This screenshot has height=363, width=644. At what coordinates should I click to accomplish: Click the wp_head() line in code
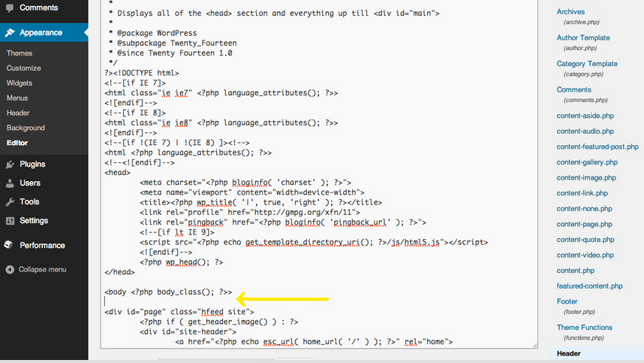(182, 262)
